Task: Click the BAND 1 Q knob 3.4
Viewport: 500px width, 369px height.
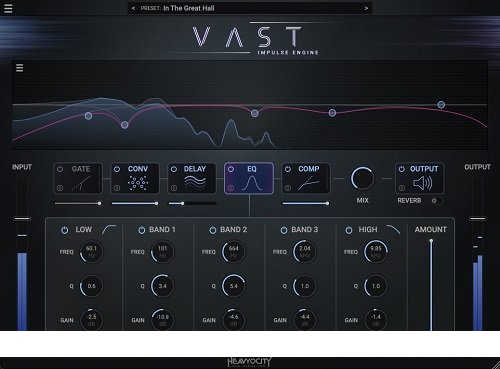Action: point(162,286)
